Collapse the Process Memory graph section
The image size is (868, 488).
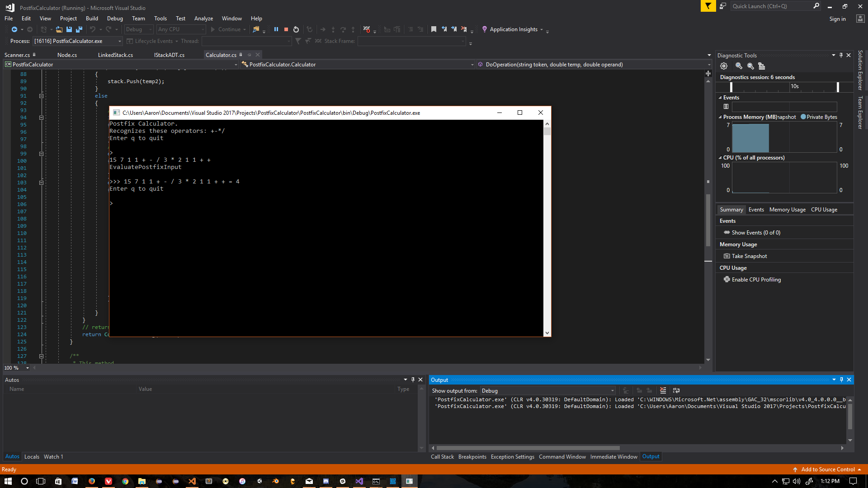[x=720, y=117]
